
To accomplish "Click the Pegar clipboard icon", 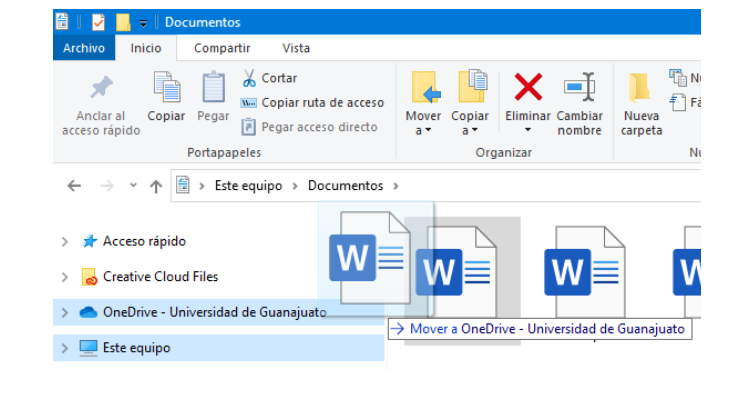I will (x=213, y=87).
